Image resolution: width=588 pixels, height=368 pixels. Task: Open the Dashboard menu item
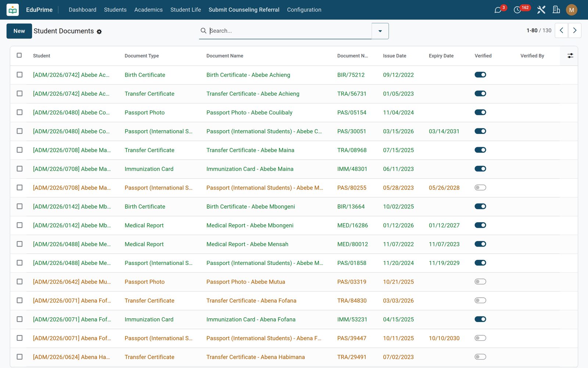pyautogui.click(x=82, y=10)
